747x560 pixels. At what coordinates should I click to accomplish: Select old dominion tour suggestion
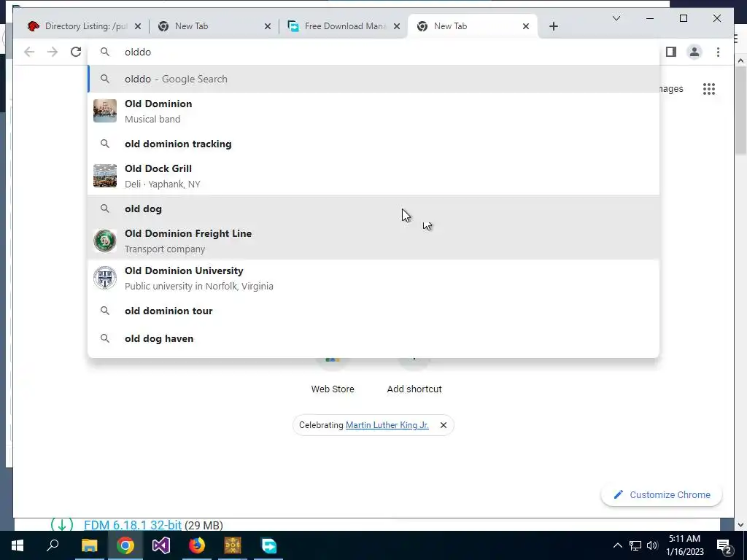pyautogui.click(x=373, y=311)
